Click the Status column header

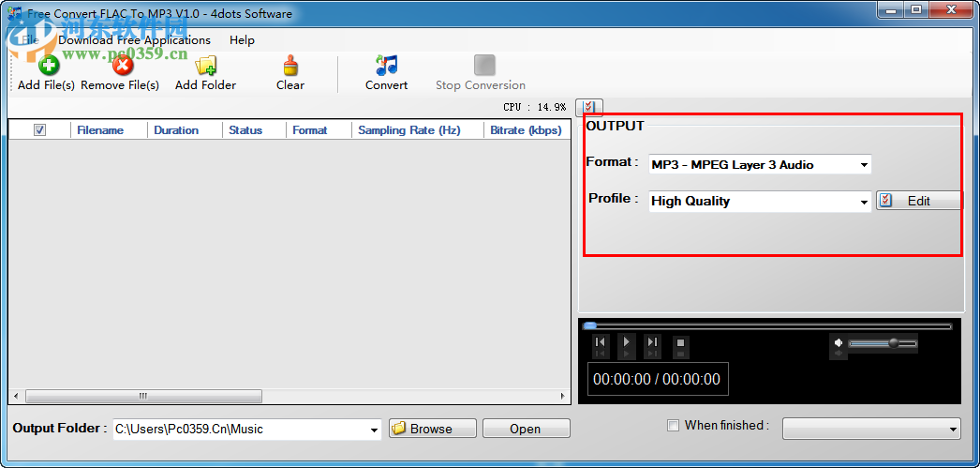coord(254,130)
